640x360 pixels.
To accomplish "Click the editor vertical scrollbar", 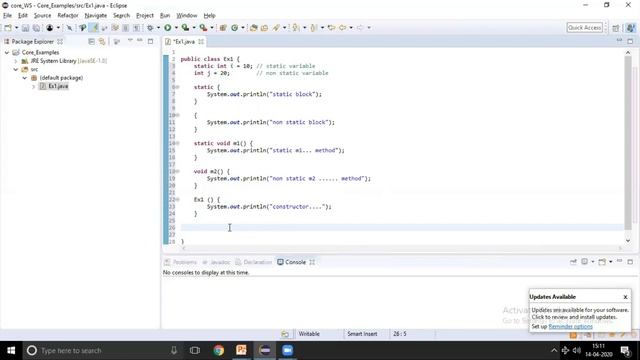I will tap(628, 143).
